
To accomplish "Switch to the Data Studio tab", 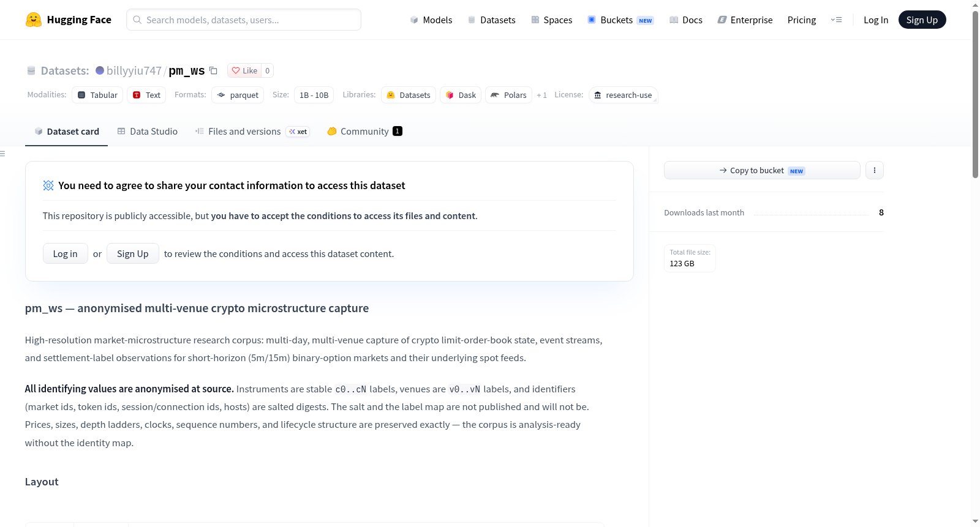I will (x=148, y=132).
